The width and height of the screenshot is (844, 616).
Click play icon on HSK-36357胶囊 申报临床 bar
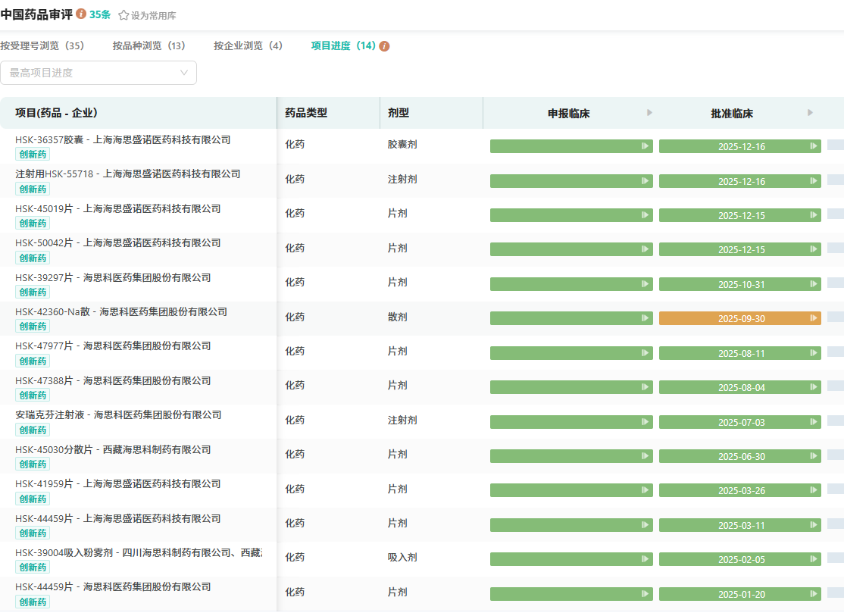[646, 146]
